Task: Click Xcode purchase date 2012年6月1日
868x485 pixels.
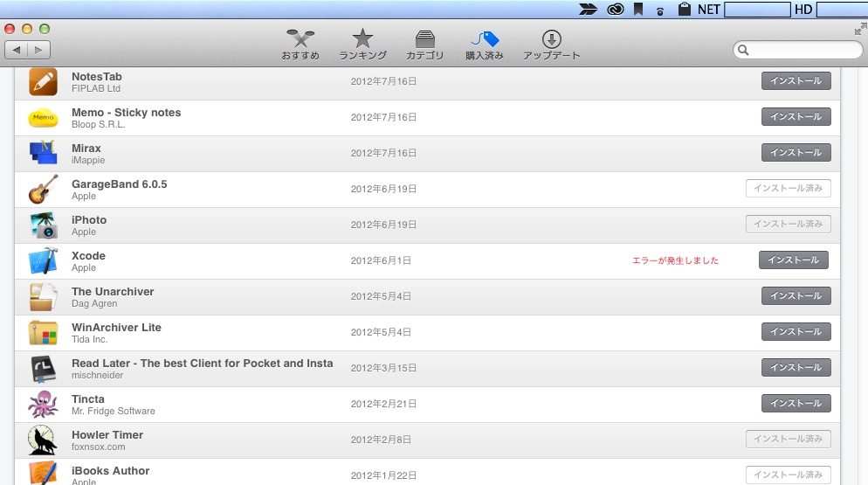Action: click(x=381, y=260)
